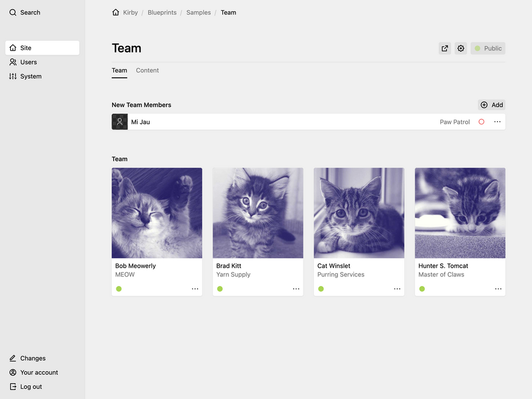The height and width of the screenshot is (399, 532).
Task: Open page settings gear icon
Action: point(461,48)
